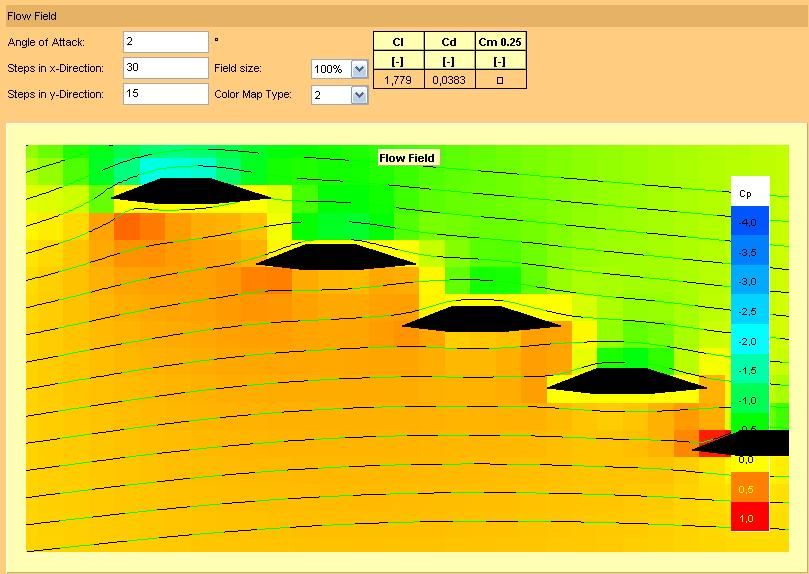Click the Cl unit cell [-]
Viewport: 809px width, 574px height.
(398, 61)
